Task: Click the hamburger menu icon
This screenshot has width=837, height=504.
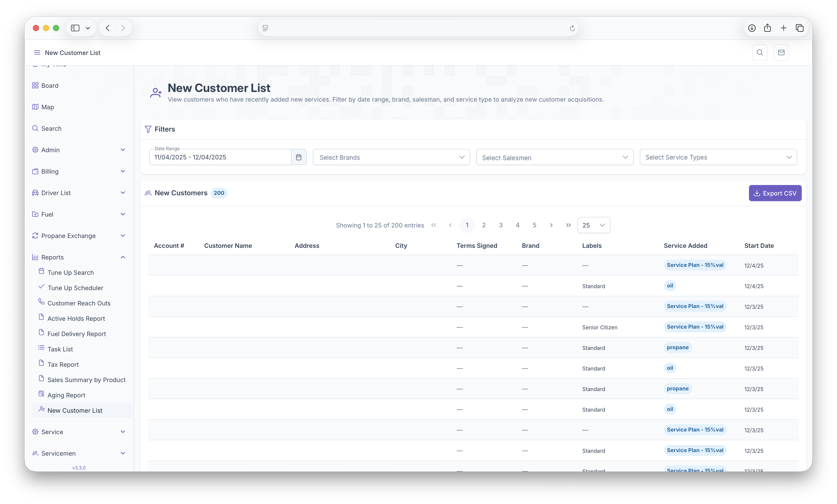Action: (x=37, y=53)
